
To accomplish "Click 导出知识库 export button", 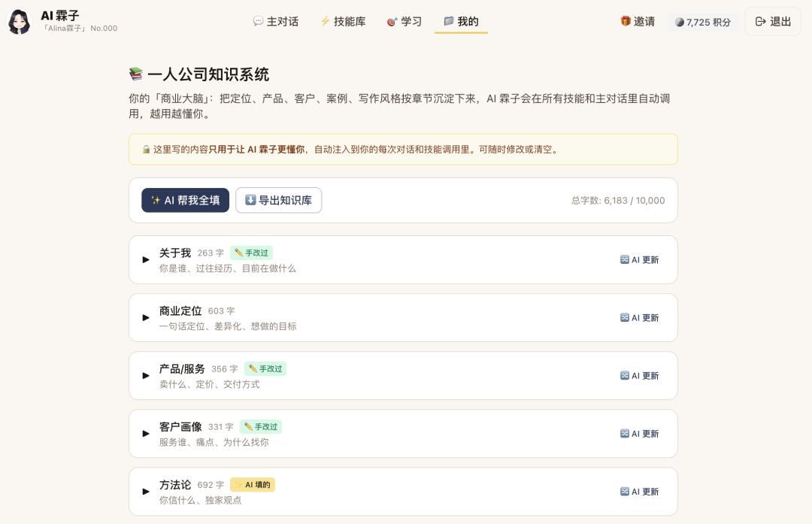I will pyautogui.click(x=279, y=201).
